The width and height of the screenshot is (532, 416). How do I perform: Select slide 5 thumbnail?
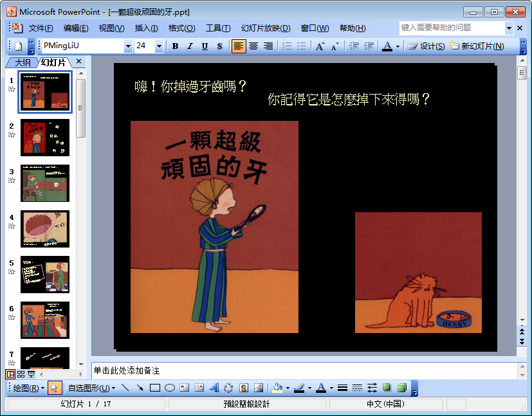pos(45,275)
